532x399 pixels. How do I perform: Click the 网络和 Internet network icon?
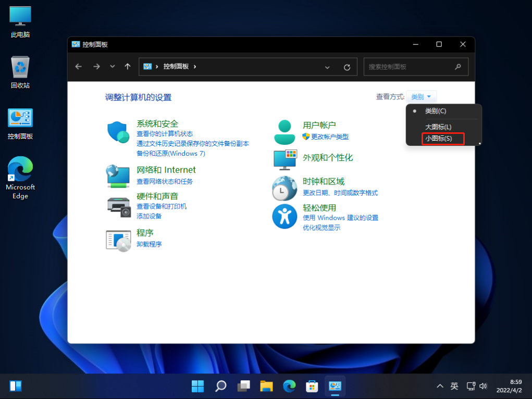pyautogui.click(x=118, y=176)
